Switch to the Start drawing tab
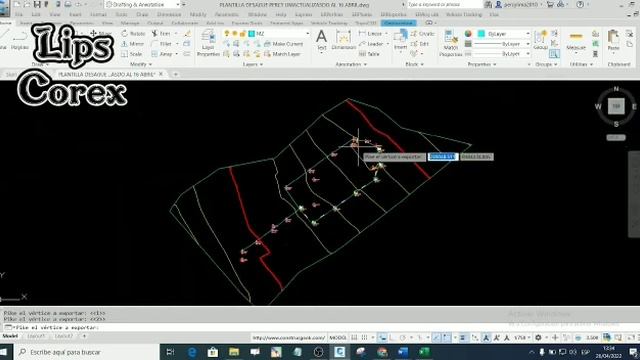 [x=10, y=74]
